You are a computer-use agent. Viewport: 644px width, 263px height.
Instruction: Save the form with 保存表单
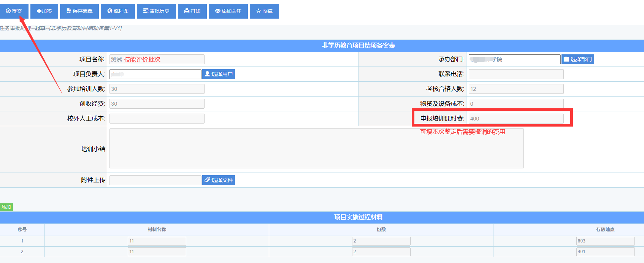tap(79, 11)
